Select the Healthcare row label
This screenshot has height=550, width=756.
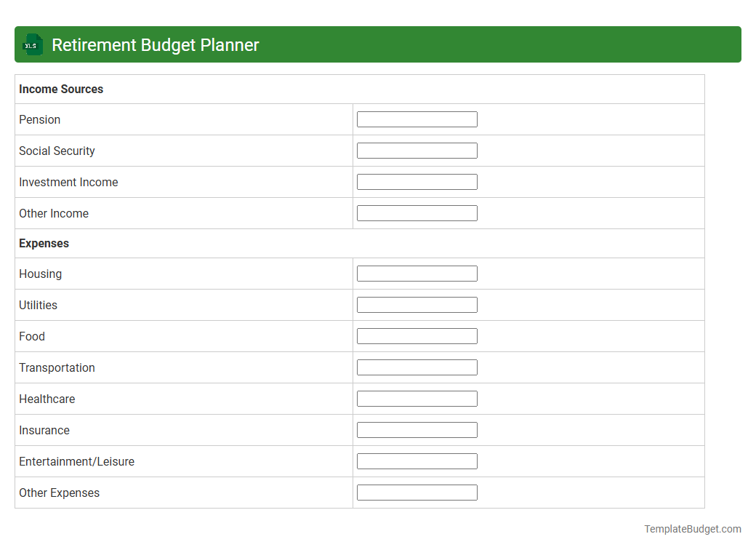coord(47,399)
